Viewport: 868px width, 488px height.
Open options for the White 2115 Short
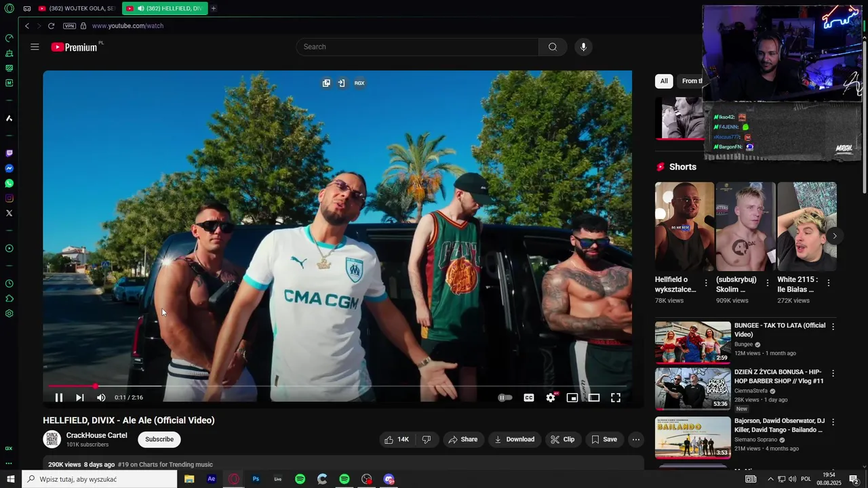pyautogui.click(x=828, y=283)
